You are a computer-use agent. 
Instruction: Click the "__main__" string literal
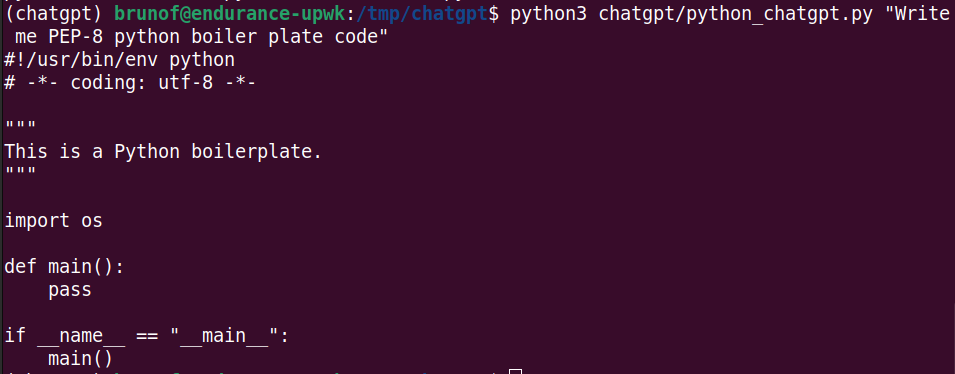[x=224, y=336]
